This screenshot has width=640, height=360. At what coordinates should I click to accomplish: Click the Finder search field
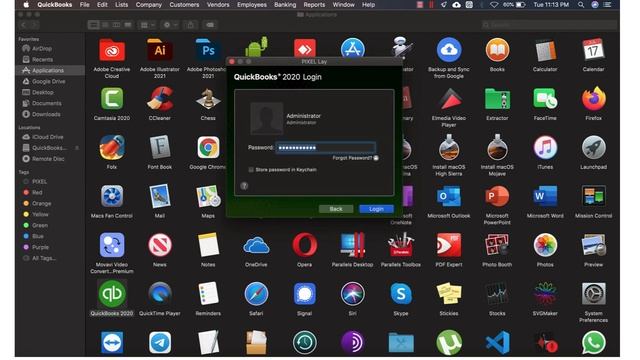point(549,25)
